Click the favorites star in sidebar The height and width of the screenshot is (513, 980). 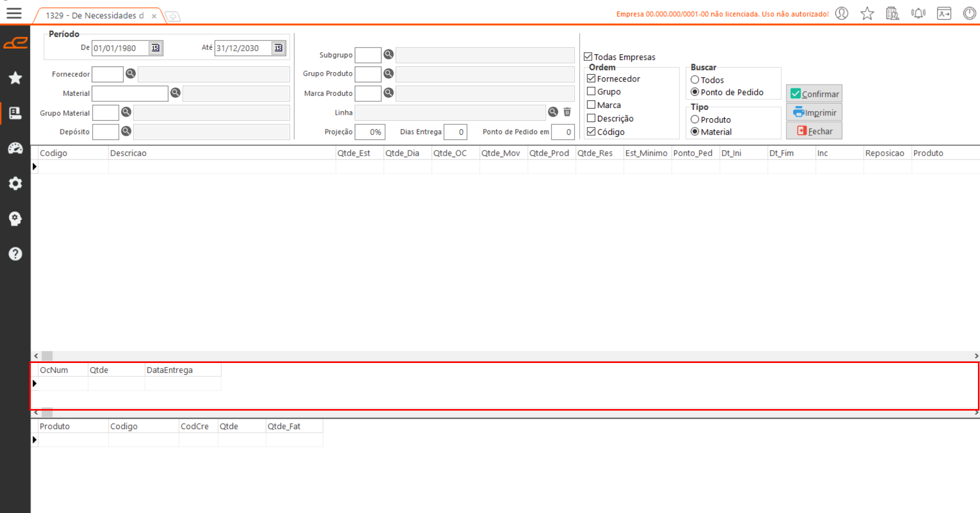click(x=15, y=78)
